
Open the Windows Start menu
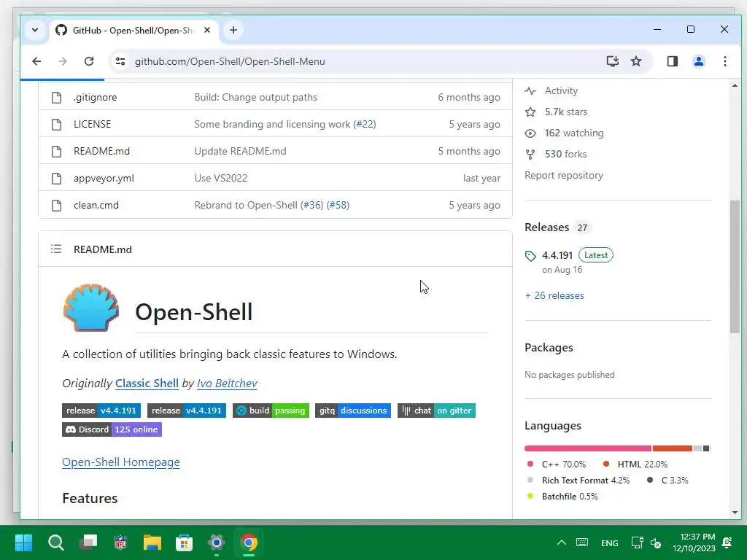(23, 542)
